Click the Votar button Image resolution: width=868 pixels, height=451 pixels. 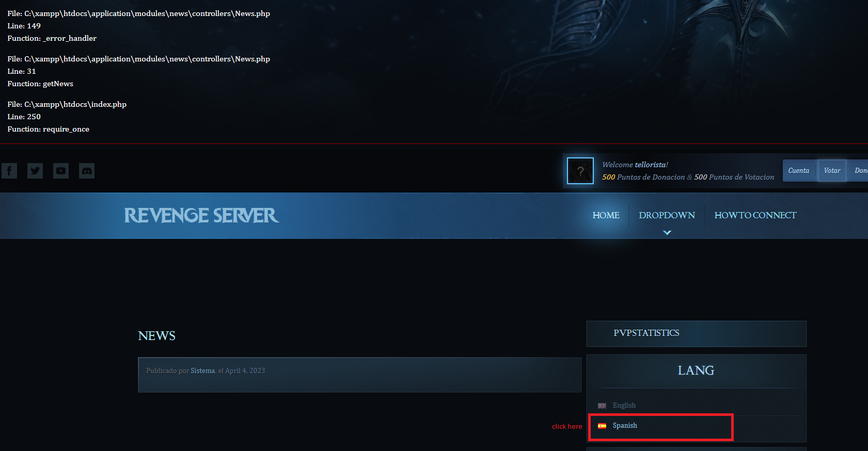point(832,171)
